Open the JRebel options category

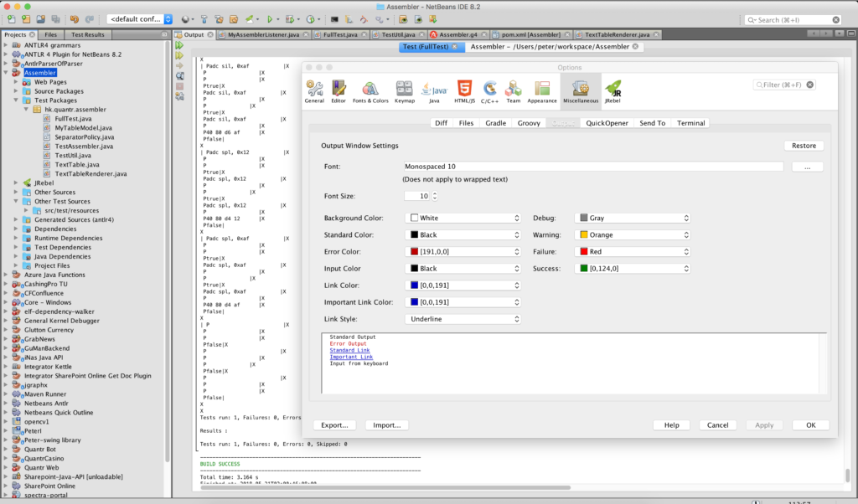(x=612, y=91)
